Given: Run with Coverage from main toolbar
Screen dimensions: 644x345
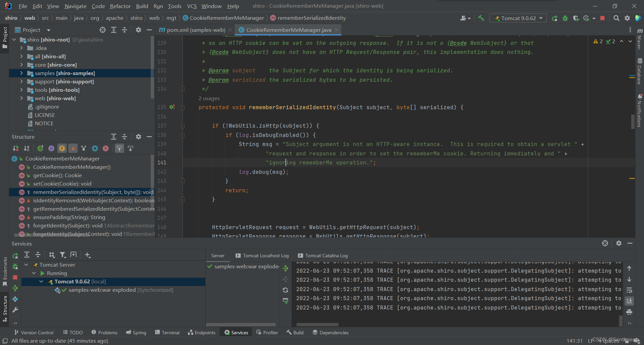Looking at the screenshot, I should click(x=576, y=18).
